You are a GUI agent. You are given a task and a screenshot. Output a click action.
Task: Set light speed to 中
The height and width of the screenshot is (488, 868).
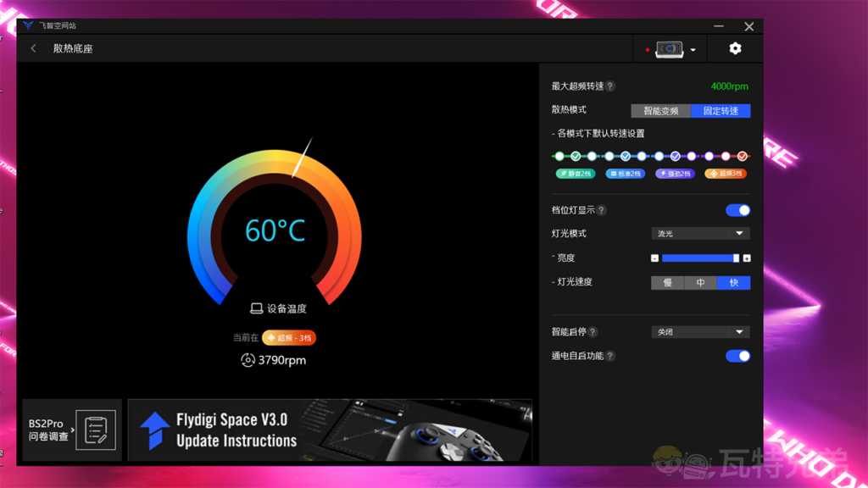click(x=701, y=283)
